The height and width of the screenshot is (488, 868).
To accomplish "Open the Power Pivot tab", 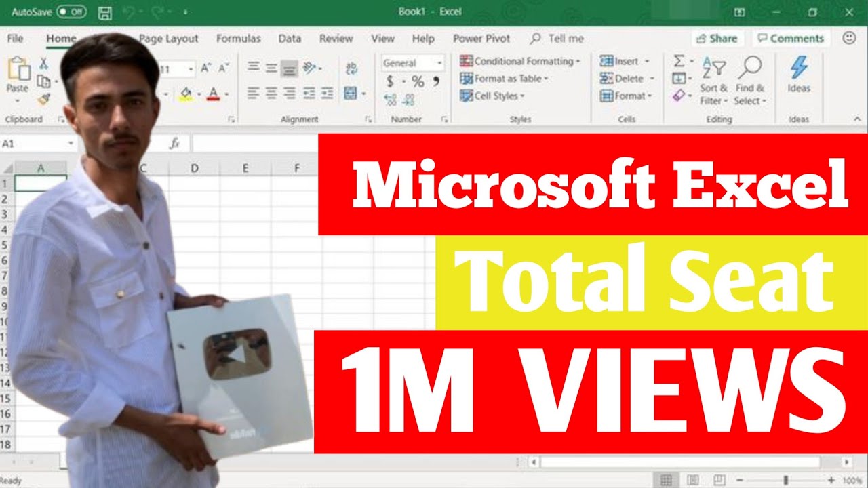I will tap(481, 39).
